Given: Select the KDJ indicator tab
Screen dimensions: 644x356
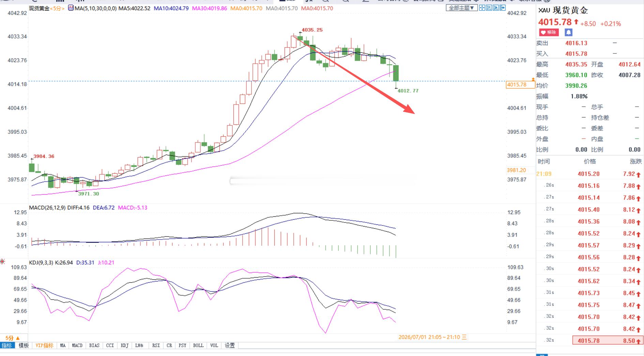Looking at the screenshot, I should 125,345.
